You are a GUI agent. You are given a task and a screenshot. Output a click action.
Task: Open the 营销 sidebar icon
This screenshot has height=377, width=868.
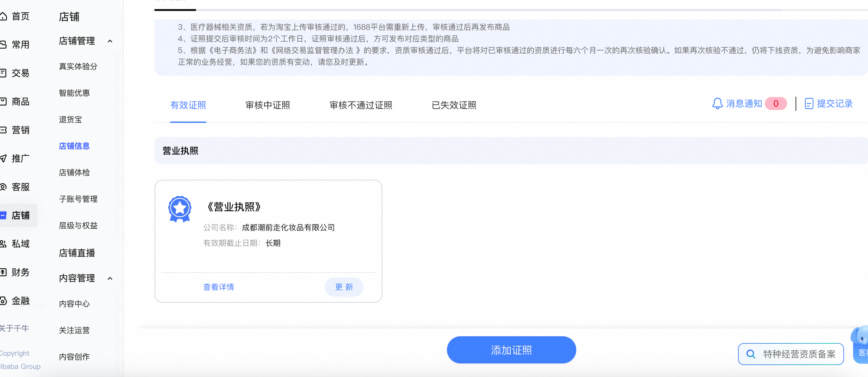(3, 130)
